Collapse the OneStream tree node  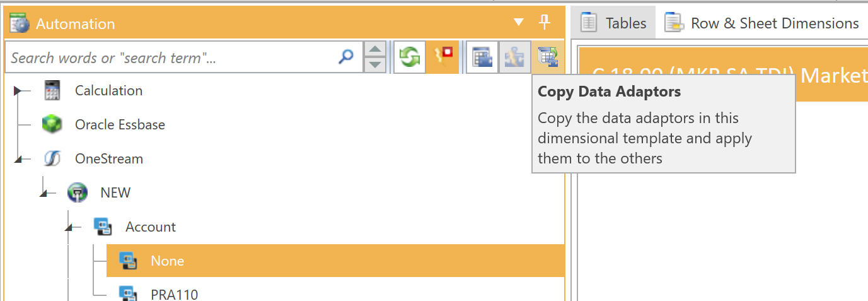click(x=19, y=160)
